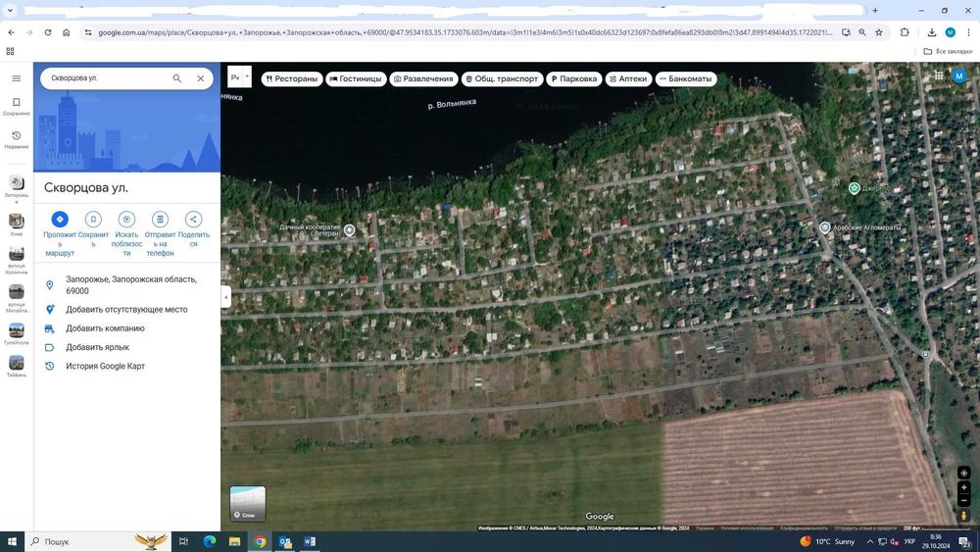The image size is (980, 552).
Task: Open recent place Тайвань thumbnail
Action: click(x=17, y=363)
